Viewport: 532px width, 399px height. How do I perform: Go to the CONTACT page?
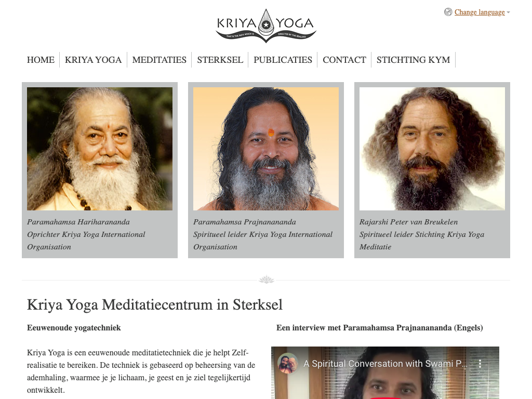pos(344,60)
